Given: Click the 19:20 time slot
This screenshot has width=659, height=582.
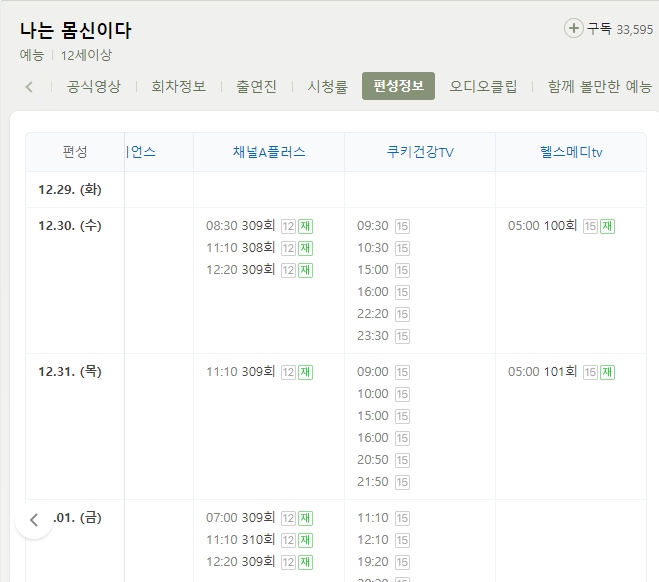Looking at the screenshot, I should point(373,561).
